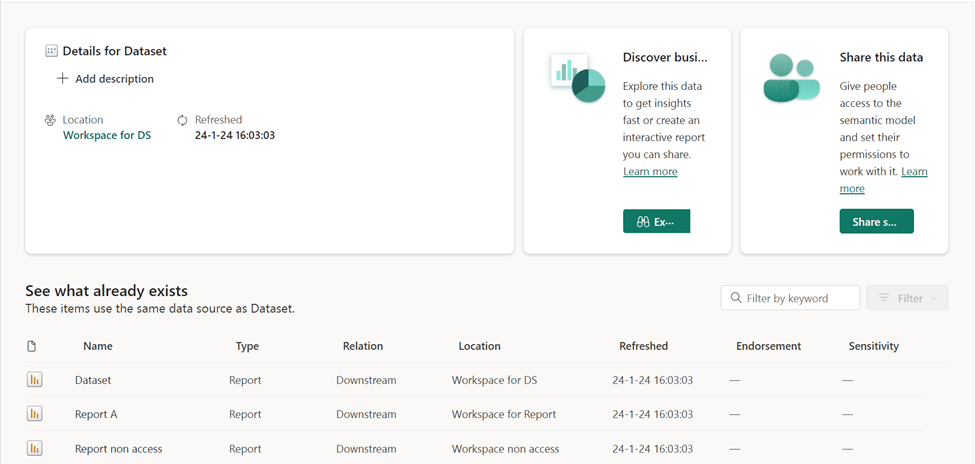
Task: Click the refresh icon next to Refreshed
Action: [x=182, y=120]
